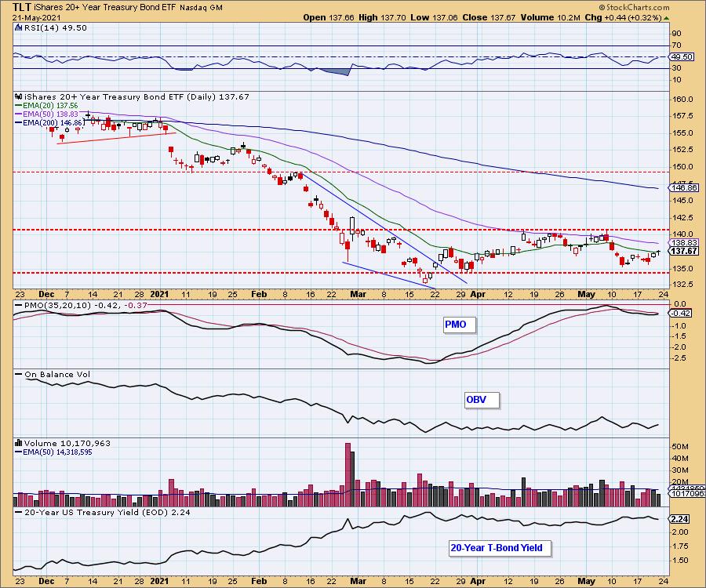Click the 138.83 EMA price tag
The width and height of the screenshot is (706, 588).
(x=684, y=242)
